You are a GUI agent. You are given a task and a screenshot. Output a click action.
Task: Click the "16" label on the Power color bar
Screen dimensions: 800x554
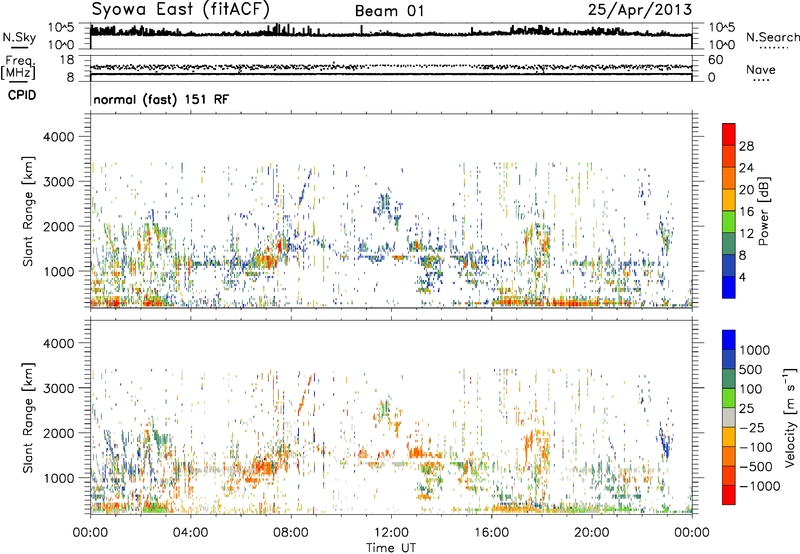pos(746,212)
